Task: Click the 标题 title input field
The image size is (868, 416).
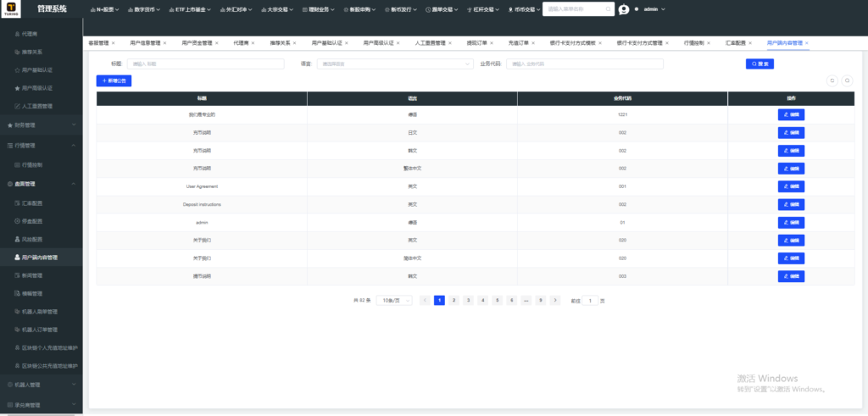Action: coord(205,64)
